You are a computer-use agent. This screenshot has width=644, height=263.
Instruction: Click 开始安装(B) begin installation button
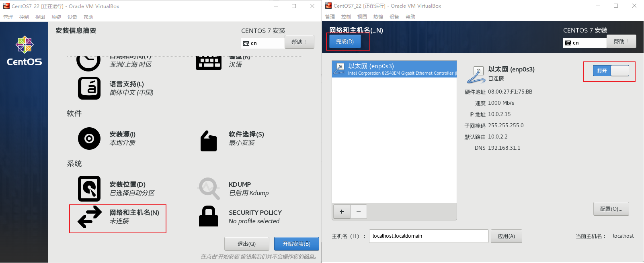[x=297, y=244]
